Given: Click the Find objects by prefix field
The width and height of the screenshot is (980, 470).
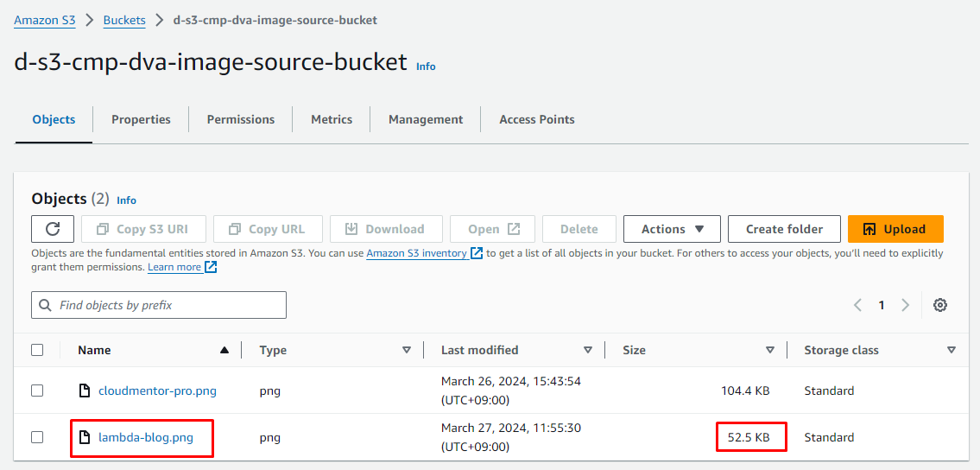Looking at the screenshot, I should [159, 305].
